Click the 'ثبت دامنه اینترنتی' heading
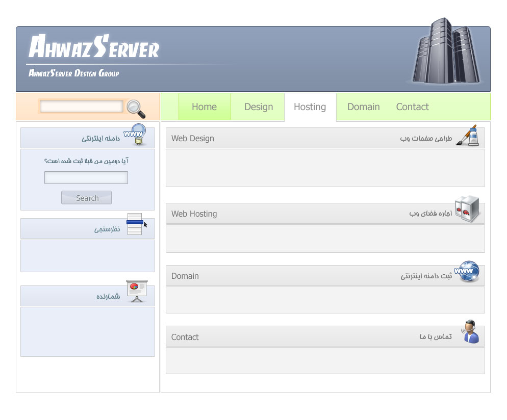The height and width of the screenshot is (420, 507). click(426, 276)
